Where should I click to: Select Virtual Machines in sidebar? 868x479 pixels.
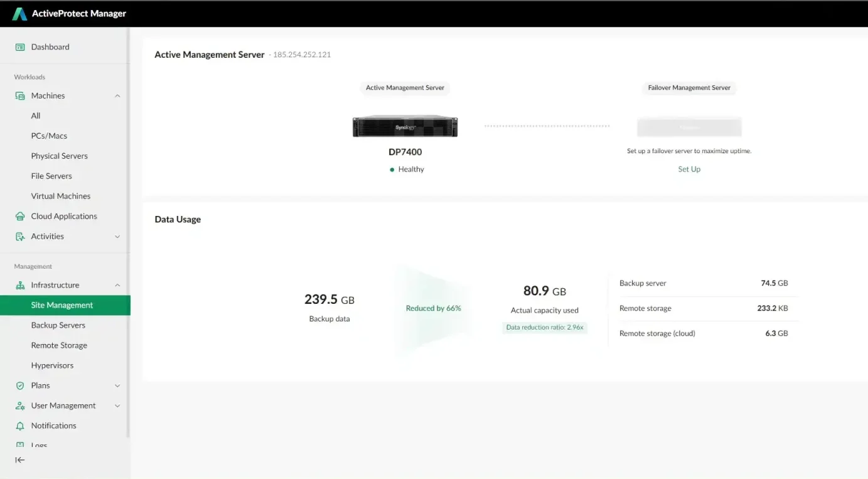[x=61, y=196]
